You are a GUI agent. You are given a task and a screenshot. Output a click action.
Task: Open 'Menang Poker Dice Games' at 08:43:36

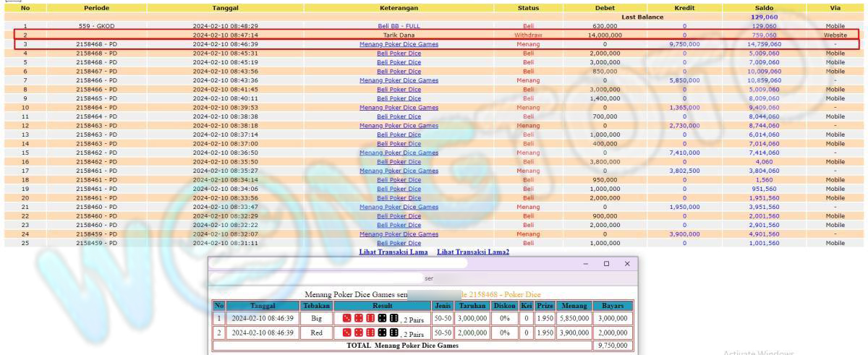coord(399,80)
